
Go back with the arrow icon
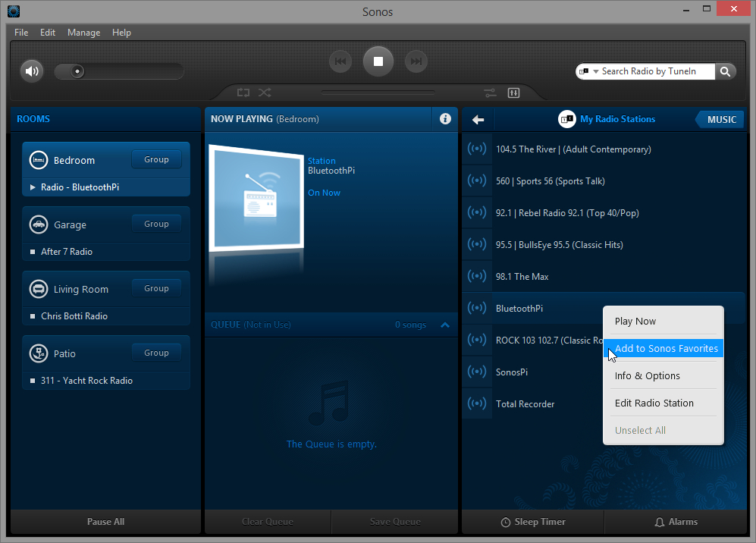tap(478, 120)
